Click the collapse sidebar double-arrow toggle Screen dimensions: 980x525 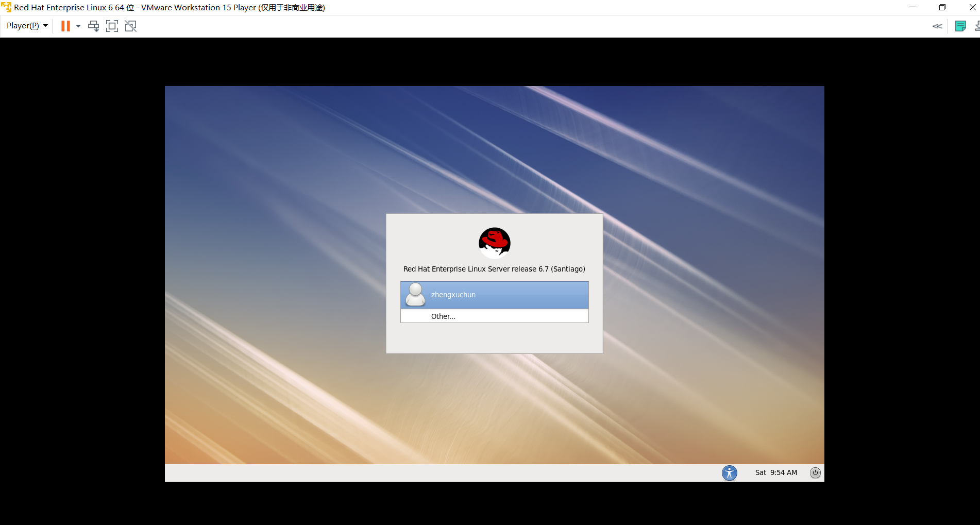point(937,26)
